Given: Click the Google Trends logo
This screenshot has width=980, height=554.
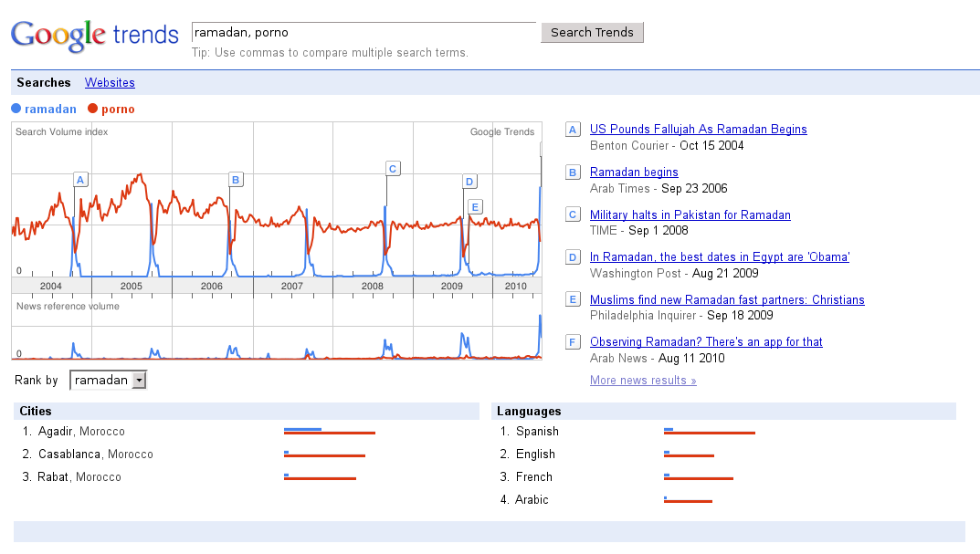Looking at the screenshot, I should 94,36.
